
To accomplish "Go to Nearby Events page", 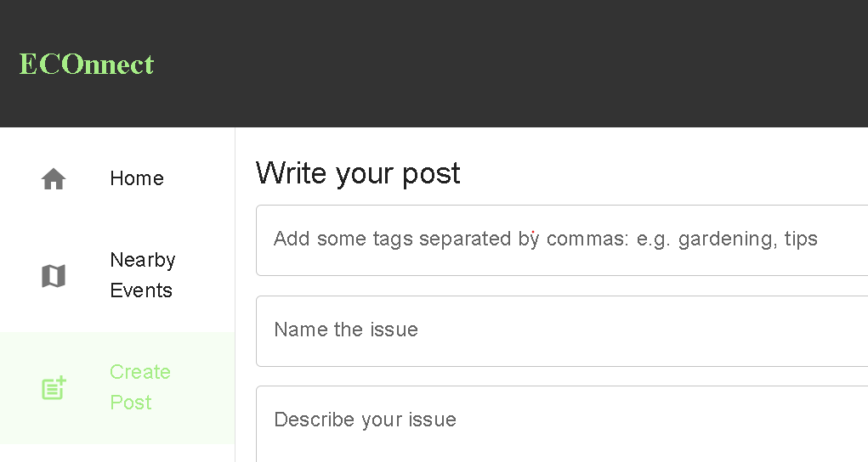I will [x=117, y=275].
